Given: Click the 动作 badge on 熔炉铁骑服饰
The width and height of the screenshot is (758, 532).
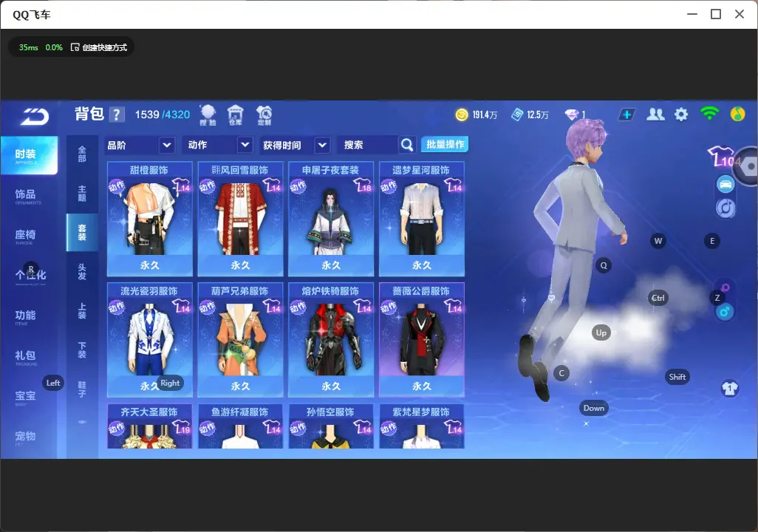Looking at the screenshot, I should tap(298, 307).
